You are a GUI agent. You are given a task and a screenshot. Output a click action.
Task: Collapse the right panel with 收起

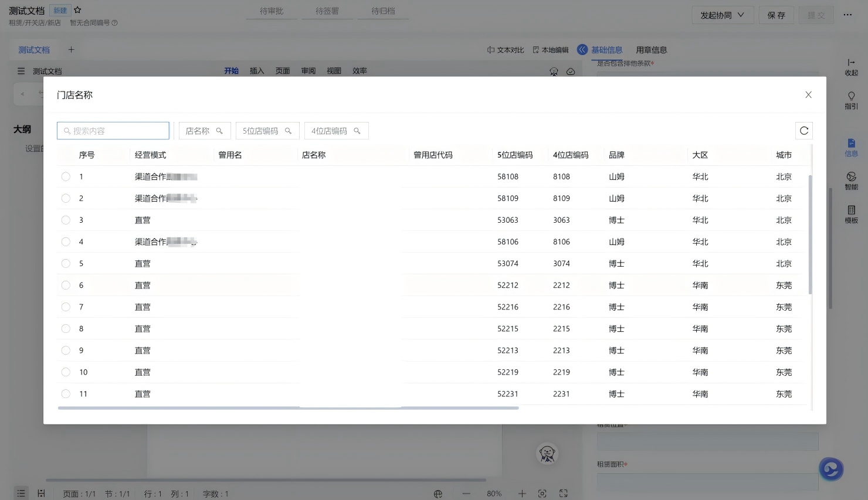pyautogui.click(x=851, y=66)
